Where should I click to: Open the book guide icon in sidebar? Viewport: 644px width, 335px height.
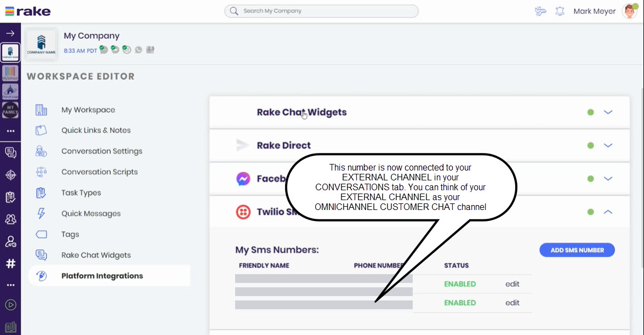tap(10, 327)
